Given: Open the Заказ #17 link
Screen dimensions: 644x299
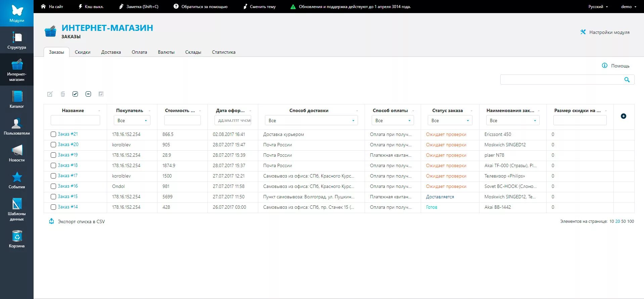Looking at the screenshot, I should [67, 176].
